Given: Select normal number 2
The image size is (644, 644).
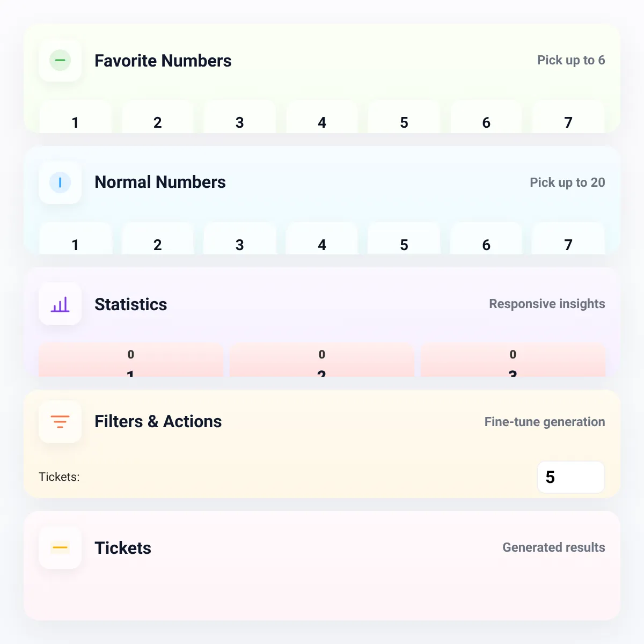Looking at the screenshot, I should [x=157, y=239].
